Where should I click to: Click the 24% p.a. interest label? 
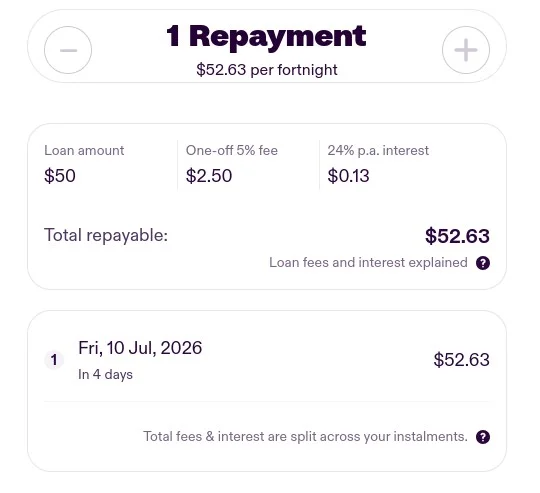(378, 150)
